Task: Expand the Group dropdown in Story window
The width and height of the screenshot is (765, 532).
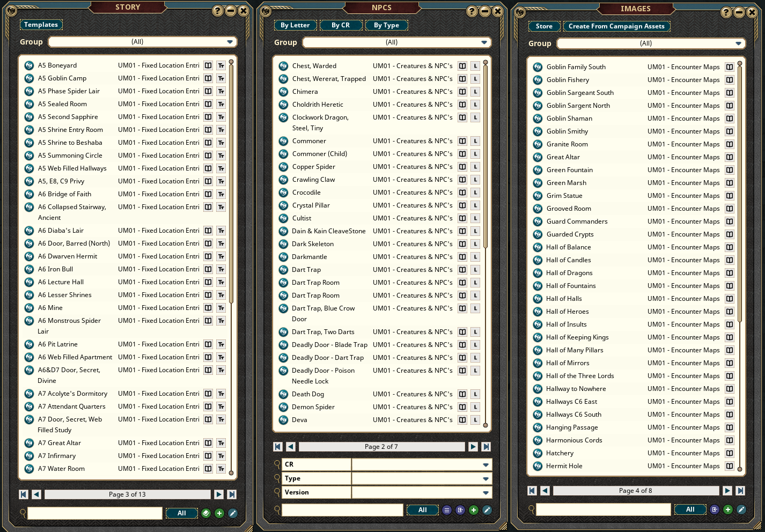Action: pyautogui.click(x=230, y=42)
